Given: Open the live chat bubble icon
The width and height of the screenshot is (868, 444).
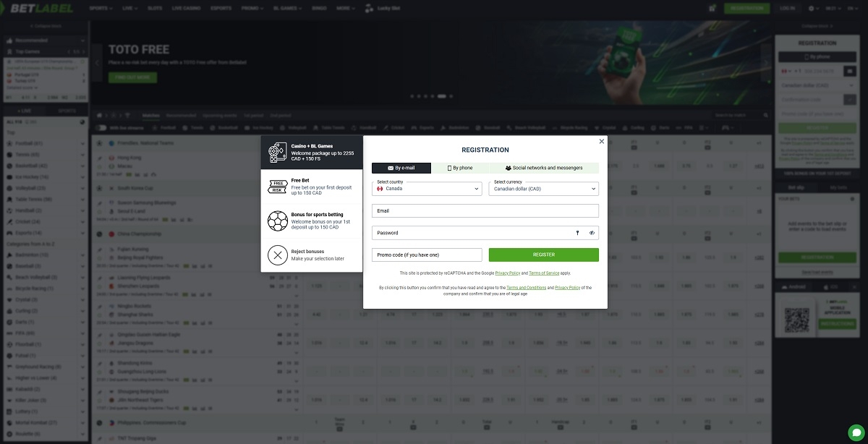Looking at the screenshot, I should [x=855, y=432].
